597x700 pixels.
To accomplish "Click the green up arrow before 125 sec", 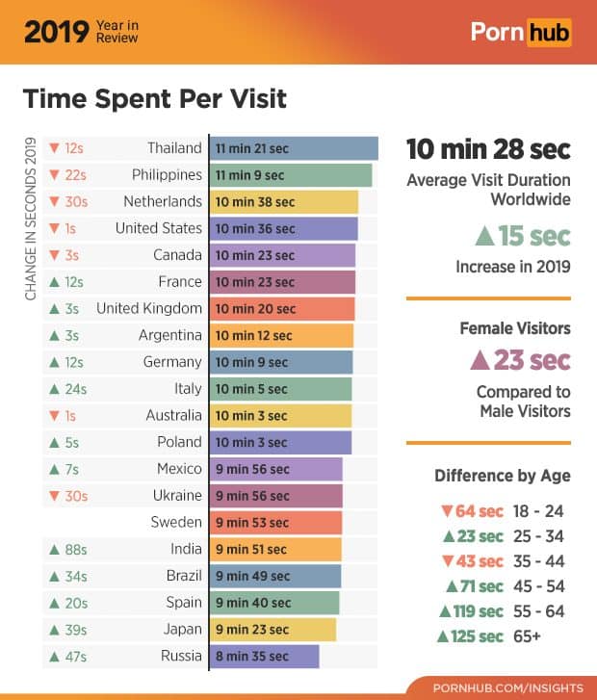I will coord(442,636).
